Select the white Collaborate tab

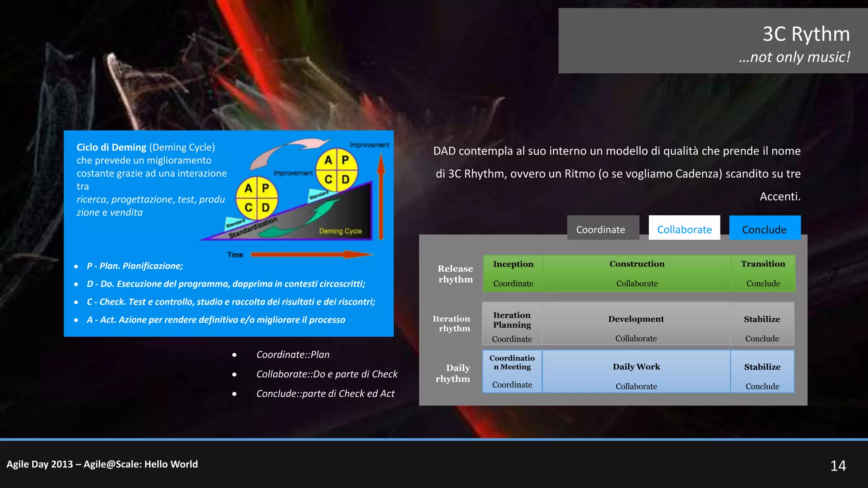[684, 228]
